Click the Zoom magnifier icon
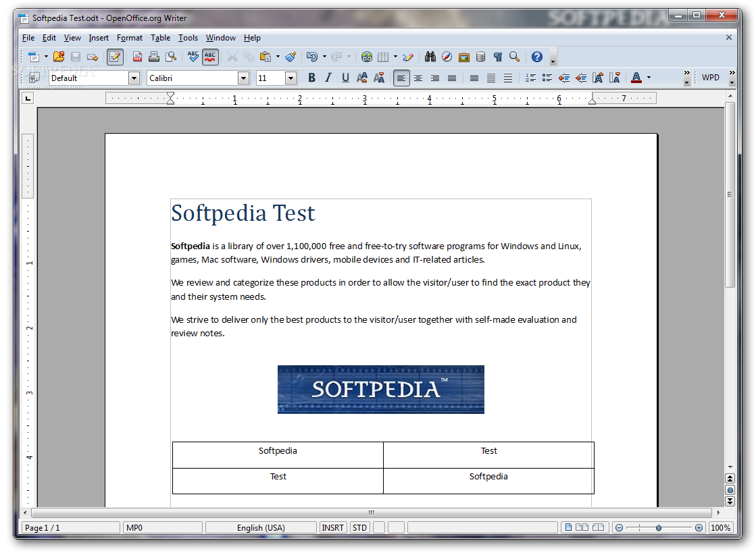Viewport: 756px width, 553px height. [514, 57]
